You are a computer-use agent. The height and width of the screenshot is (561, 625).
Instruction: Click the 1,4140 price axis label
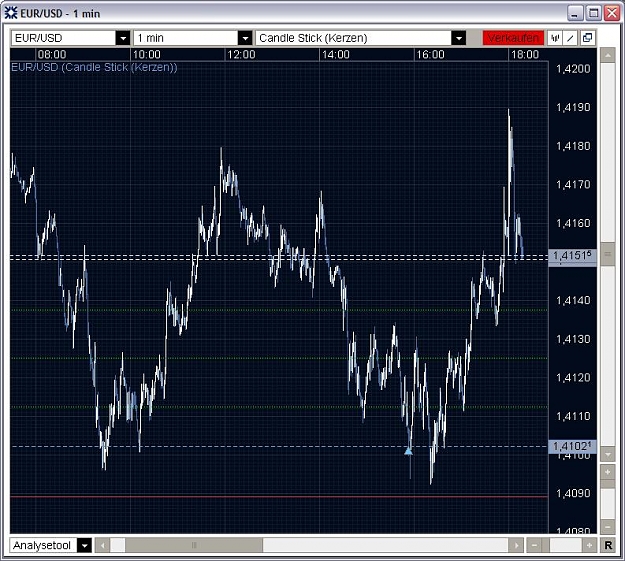click(x=573, y=300)
